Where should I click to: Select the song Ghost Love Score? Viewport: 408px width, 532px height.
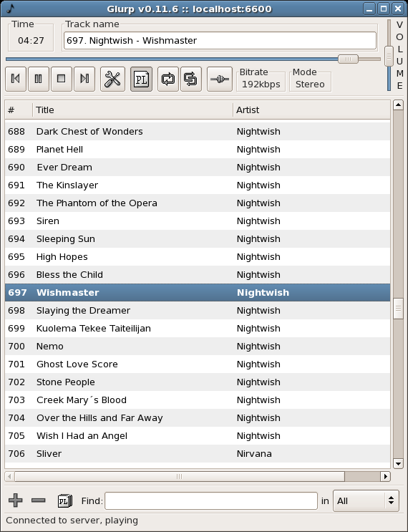tap(198, 364)
